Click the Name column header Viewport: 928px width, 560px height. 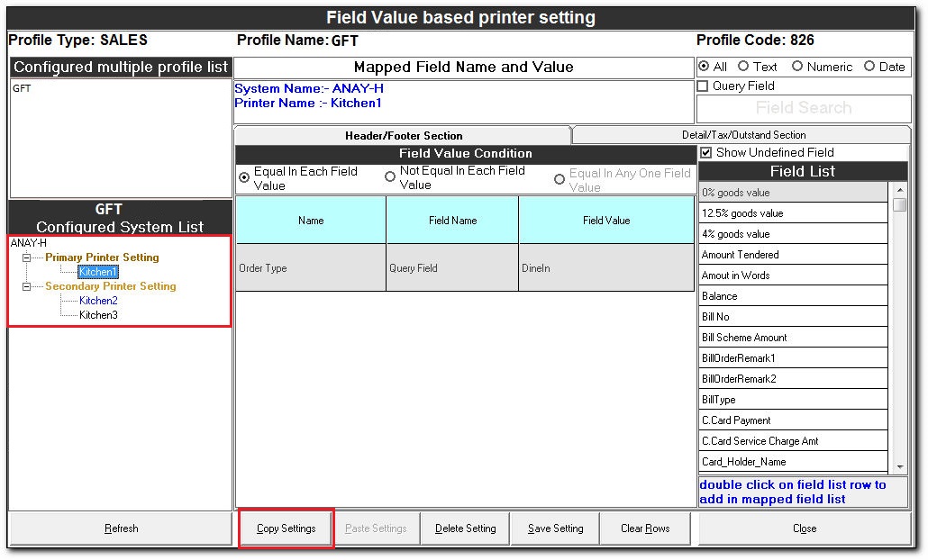click(311, 220)
